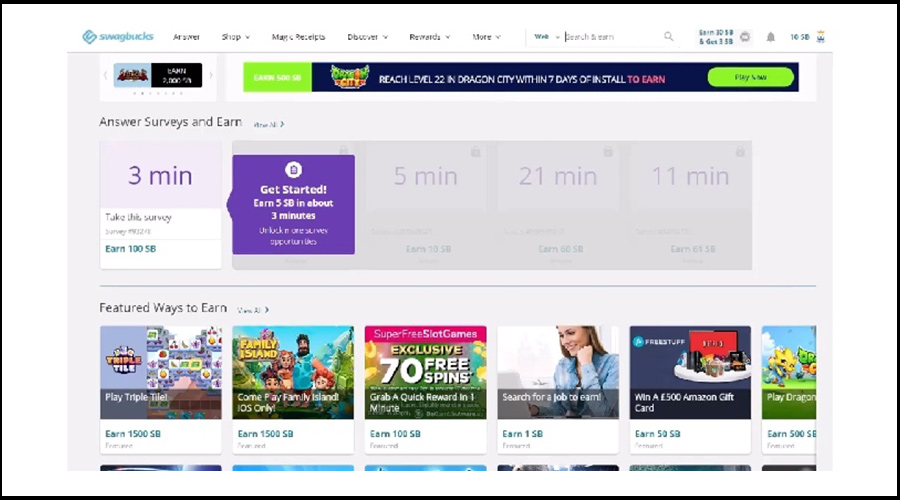Click the referral Earn 30 SB icon
This screenshot has width=900, height=500.
pos(745,37)
